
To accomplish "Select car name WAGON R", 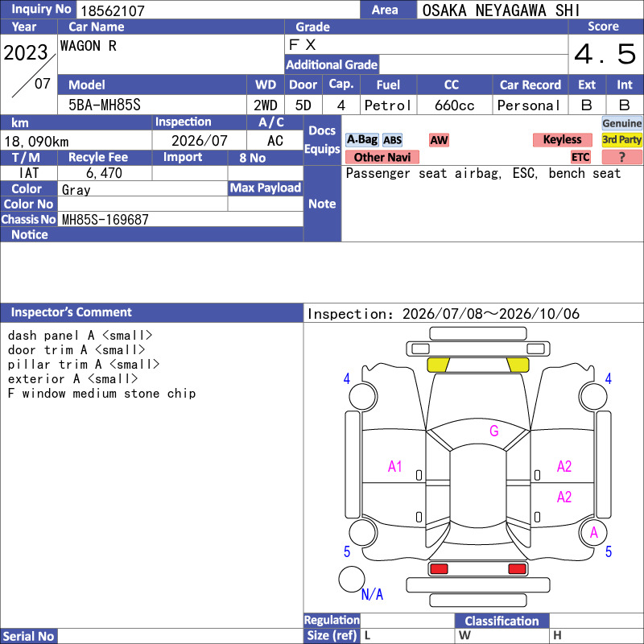I will point(89,46).
